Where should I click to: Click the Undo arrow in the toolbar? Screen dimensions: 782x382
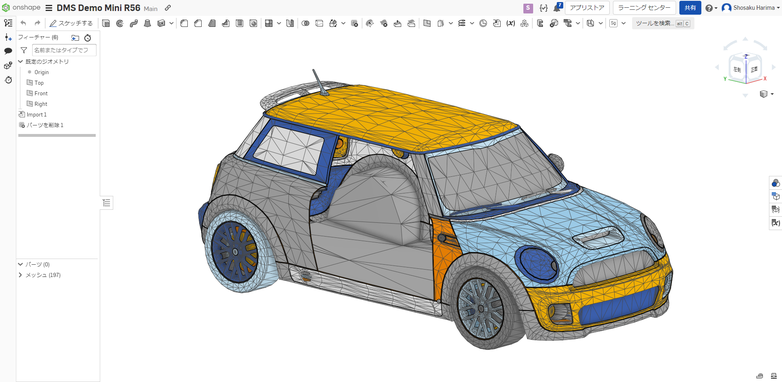[x=23, y=23]
